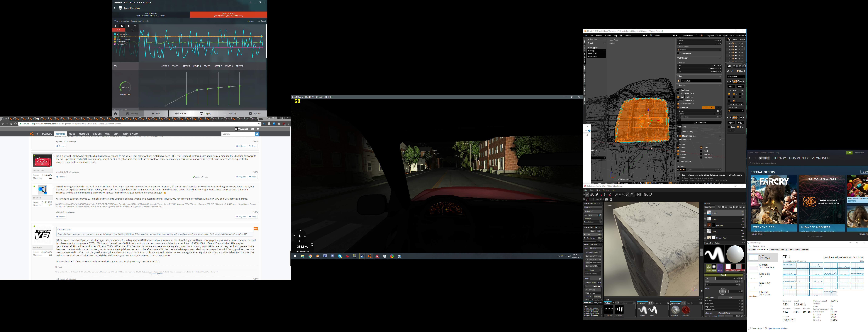Click the back arrow beside Global Settings
868x332 pixels.
(115, 8)
